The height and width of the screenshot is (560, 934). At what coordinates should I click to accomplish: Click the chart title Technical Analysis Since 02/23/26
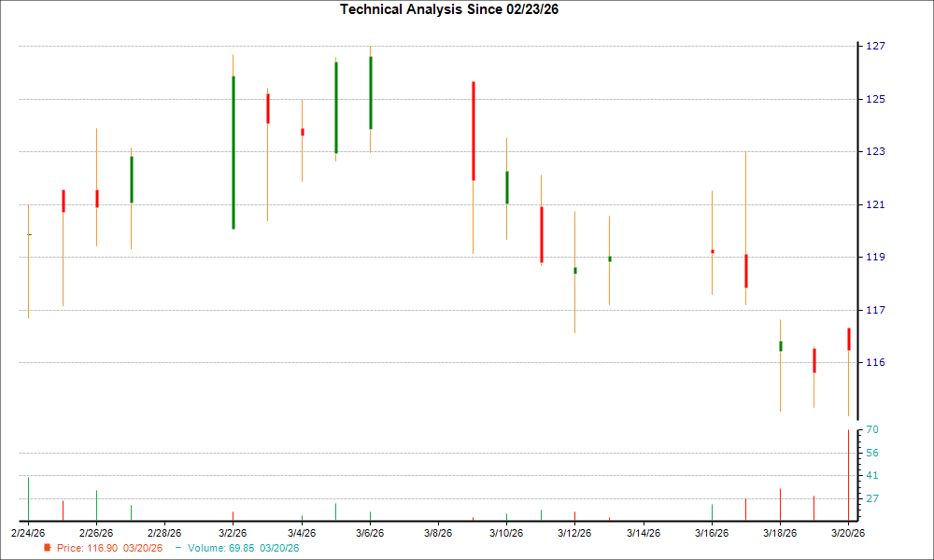tap(455, 9)
